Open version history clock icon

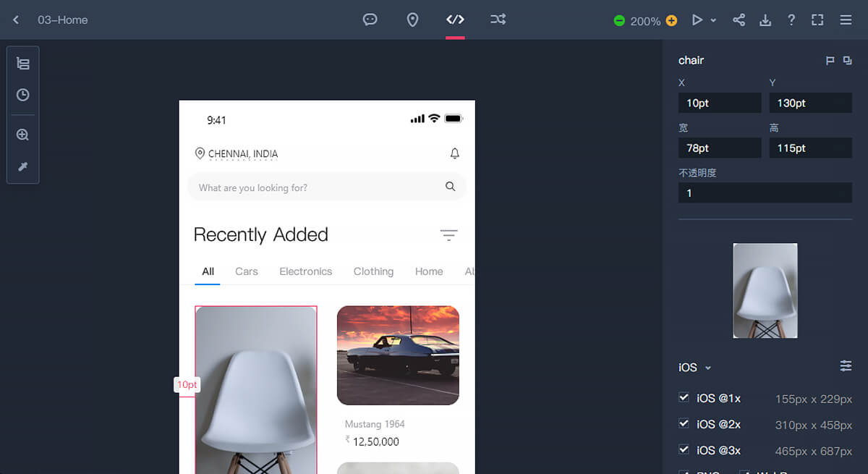23,95
